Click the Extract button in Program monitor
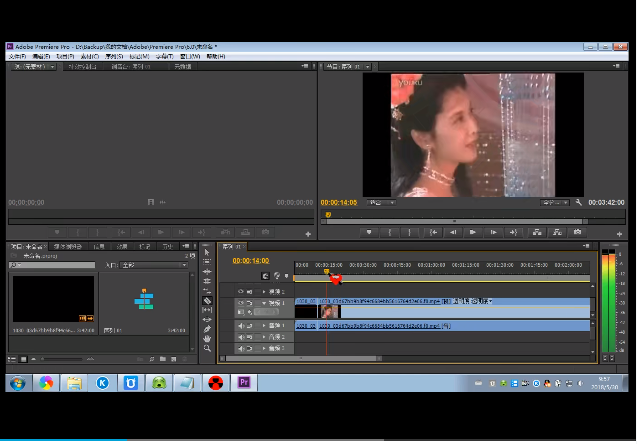The image size is (637, 444). point(557,232)
